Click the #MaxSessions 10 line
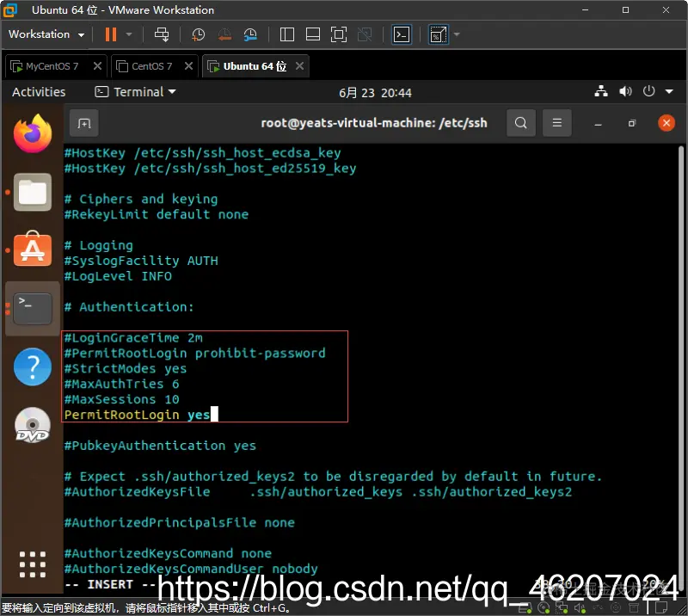688x616 pixels. [x=121, y=399]
